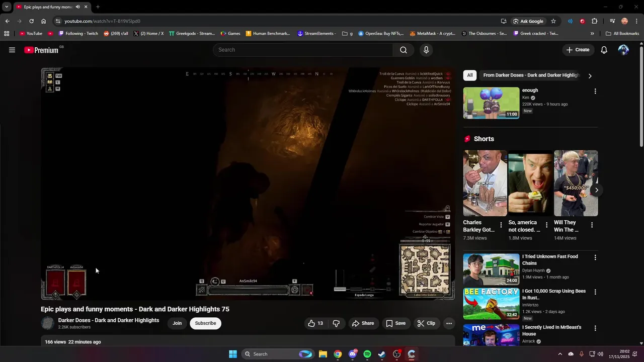Subscribe to Darker Doses channel
This screenshot has width=644, height=362.
(x=205, y=323)
